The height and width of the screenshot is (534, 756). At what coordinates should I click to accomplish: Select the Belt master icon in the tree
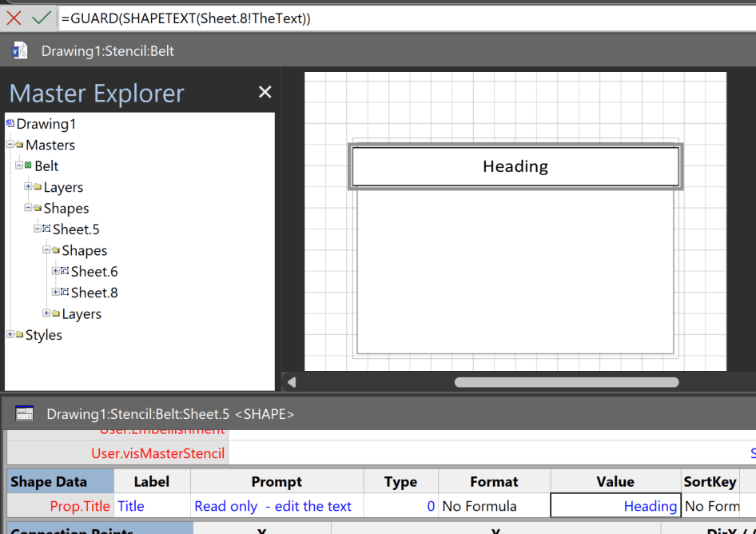tap(29, 165)
